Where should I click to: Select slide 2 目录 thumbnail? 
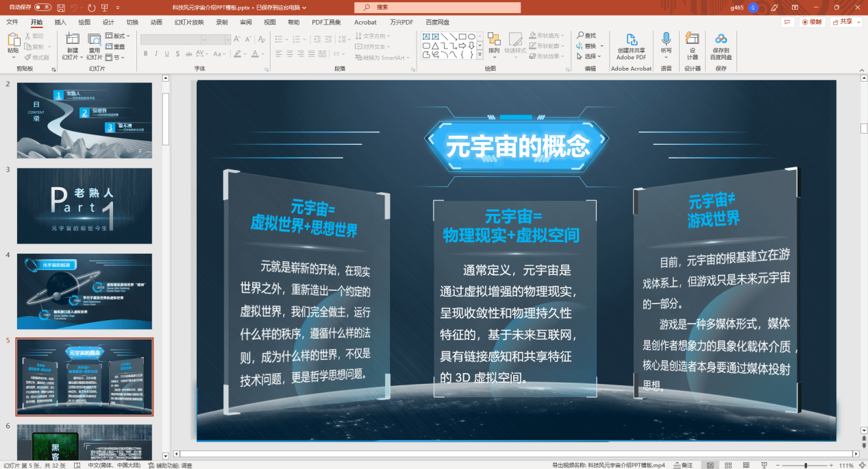coord(85,121)
